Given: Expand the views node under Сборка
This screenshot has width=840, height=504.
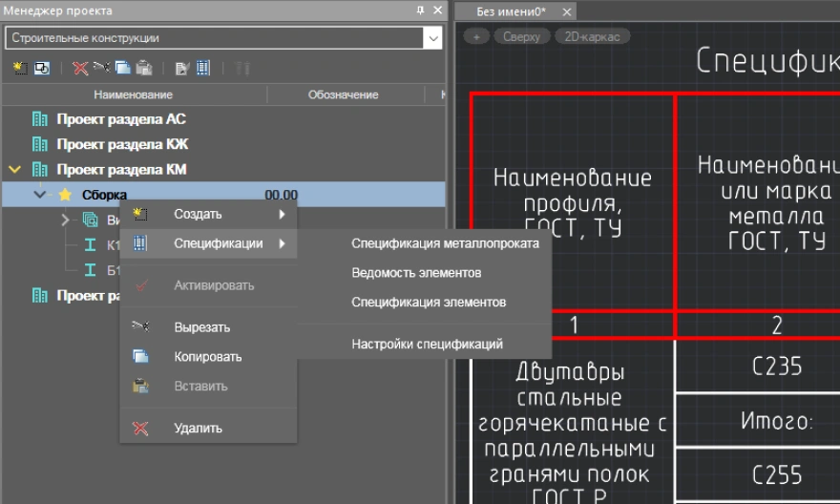Looking at the screenshot, I should point(65,220).
